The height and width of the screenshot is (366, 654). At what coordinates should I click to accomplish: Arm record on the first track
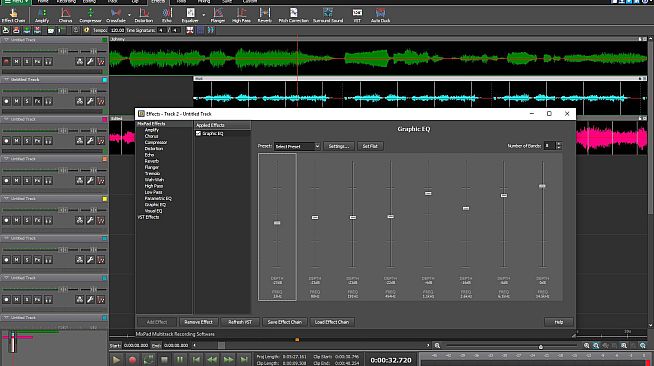tap(6, 62)
